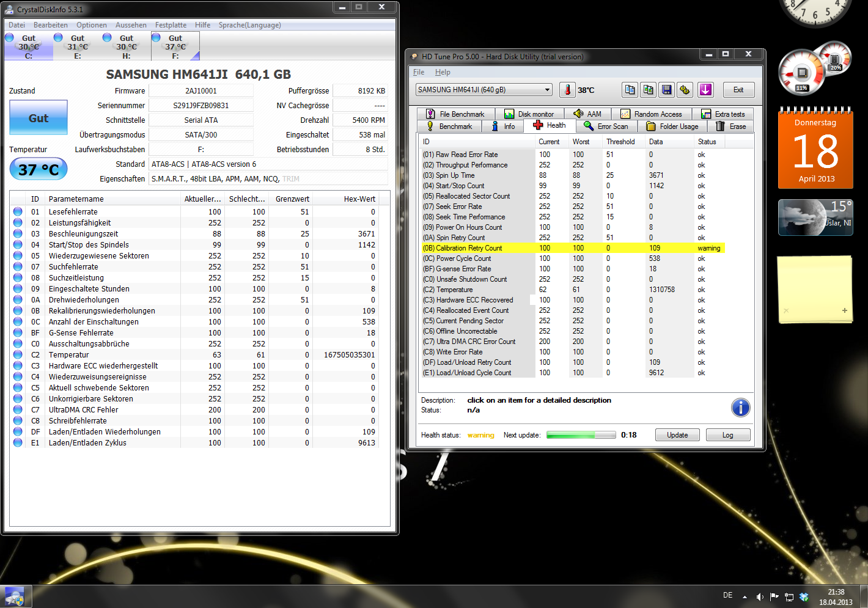Viewport: 868px width, 608px height.
Task: Click the copy screenshot icon in HD Tune
Action: 648,90
